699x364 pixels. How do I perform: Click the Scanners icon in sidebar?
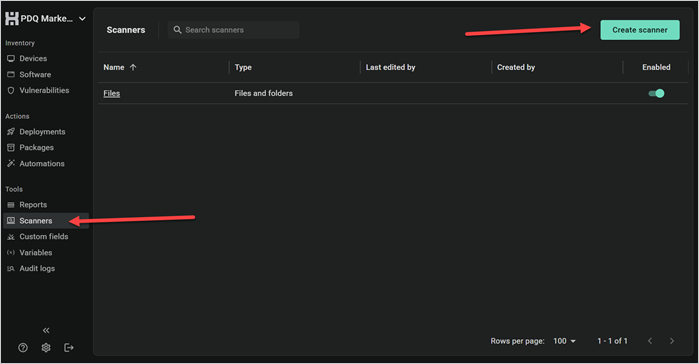(x=11, y=221)
